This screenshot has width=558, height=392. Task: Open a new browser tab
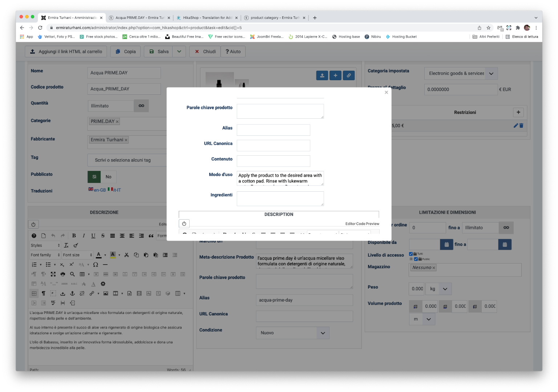(x=315, y=17)
